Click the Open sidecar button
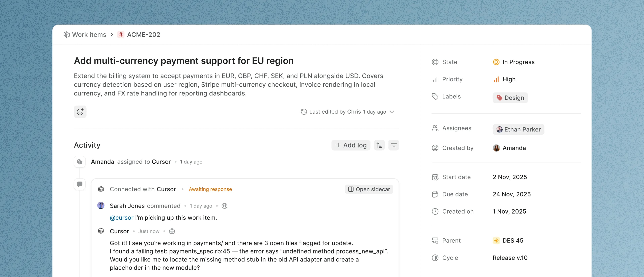 pos(369,189)
